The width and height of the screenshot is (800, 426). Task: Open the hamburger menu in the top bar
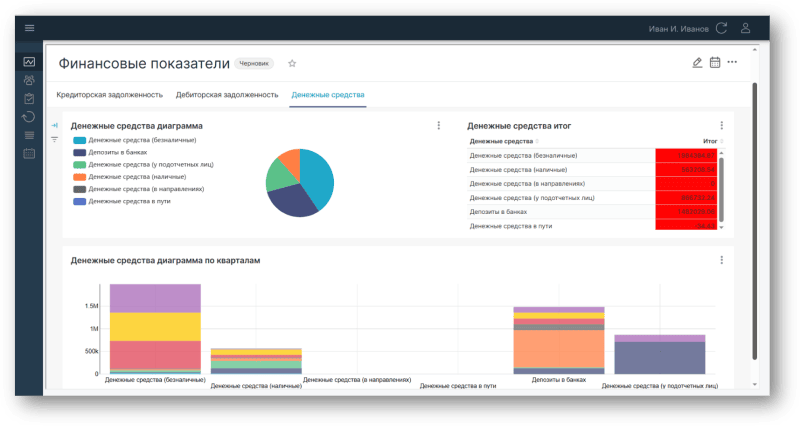pos(29,28)
